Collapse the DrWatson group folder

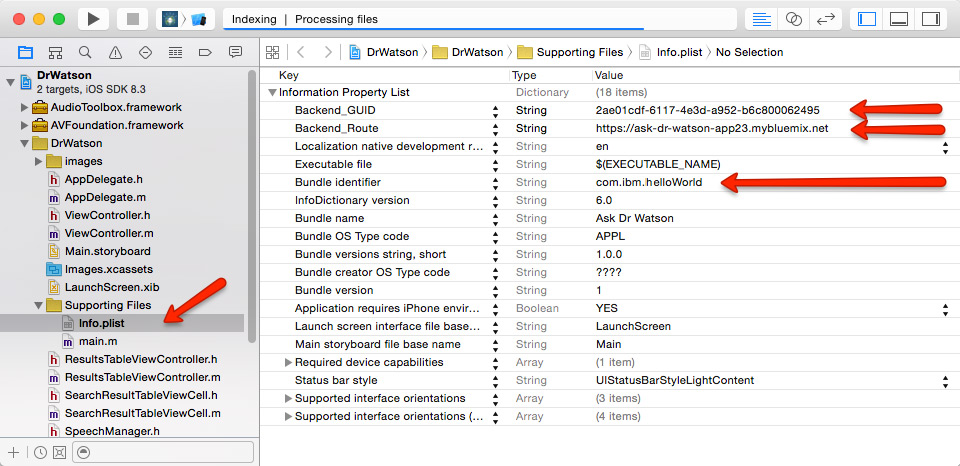(x=24, y=143)
